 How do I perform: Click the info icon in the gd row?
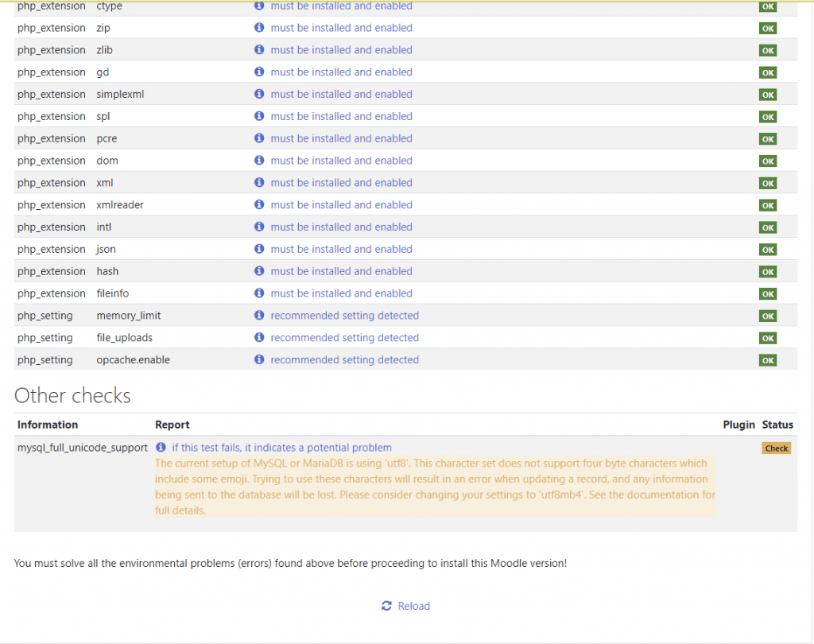(259, 72)
